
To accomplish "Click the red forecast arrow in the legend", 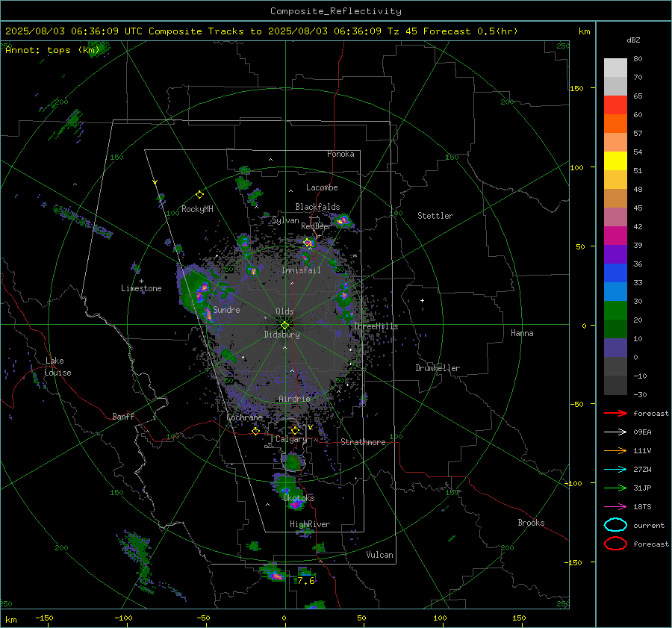I will pos(615,413).
